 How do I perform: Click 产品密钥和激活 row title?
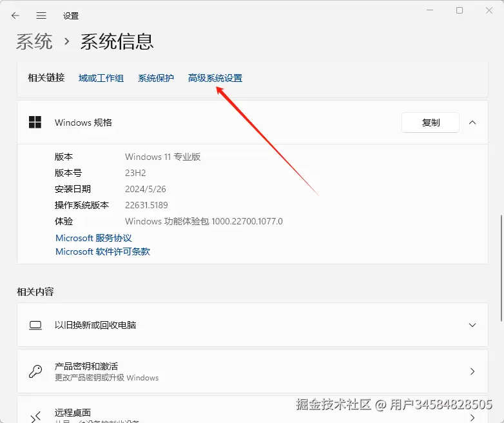click(x=86, y=366)
